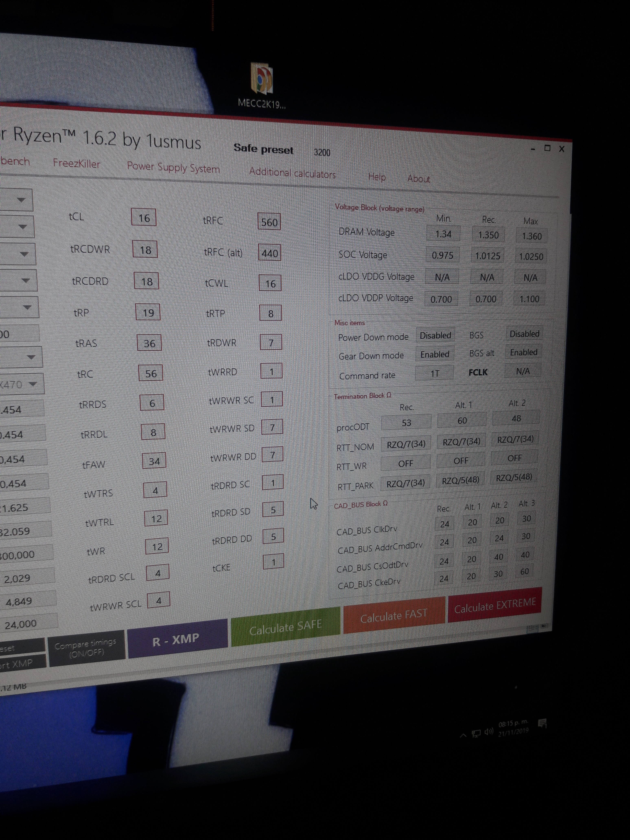630x840 pixels.
Task: Select the tCWL value field
Action: 270,283
